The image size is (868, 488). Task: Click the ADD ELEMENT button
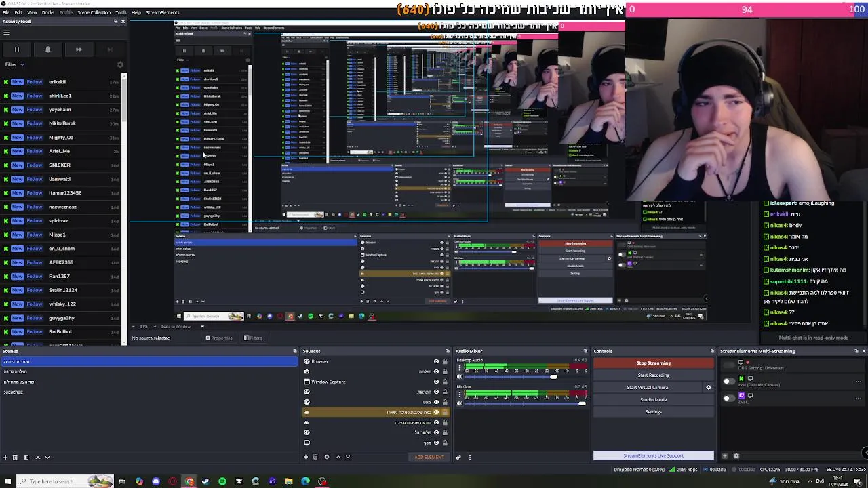(x=429, y=457)
